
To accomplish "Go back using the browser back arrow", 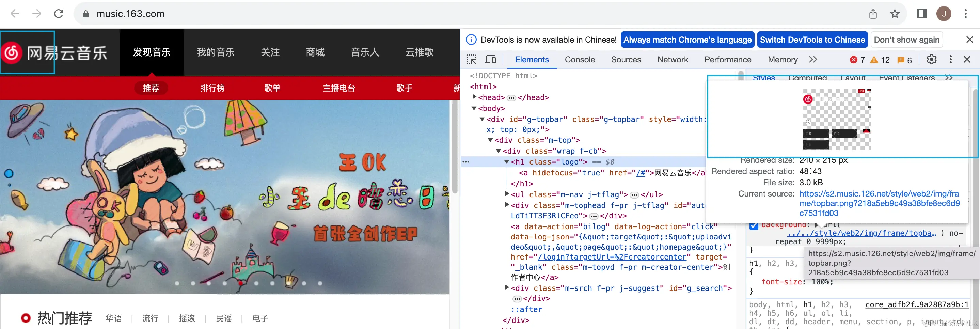I will pos(15,14).
